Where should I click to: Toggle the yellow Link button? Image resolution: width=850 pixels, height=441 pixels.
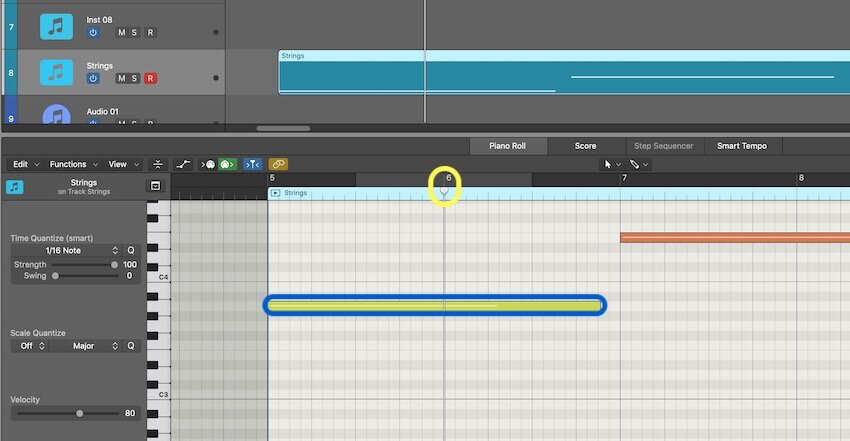[278, 164]
